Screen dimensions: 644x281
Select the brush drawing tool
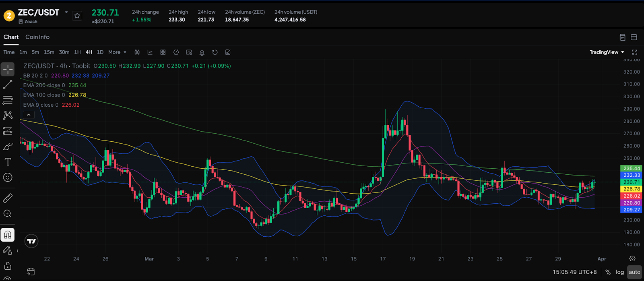(x=8, y=147)
